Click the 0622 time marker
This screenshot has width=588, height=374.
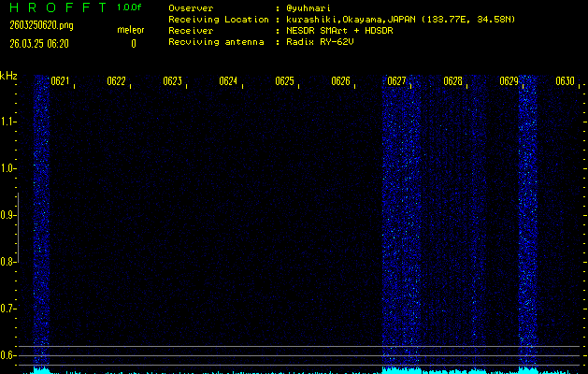(116, 81)
